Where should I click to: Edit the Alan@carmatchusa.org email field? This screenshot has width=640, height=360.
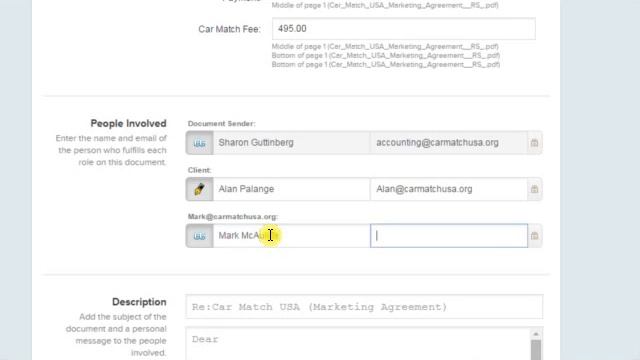(x=449, y=189)
